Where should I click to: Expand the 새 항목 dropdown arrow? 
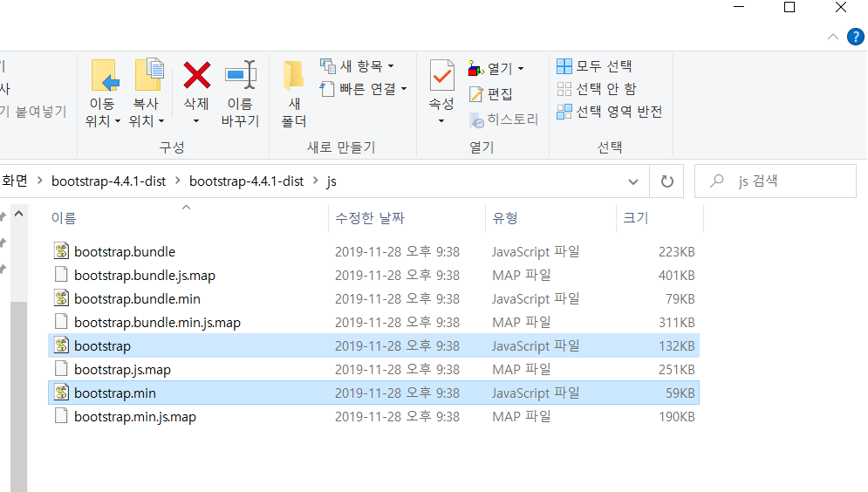click(391, 66)
